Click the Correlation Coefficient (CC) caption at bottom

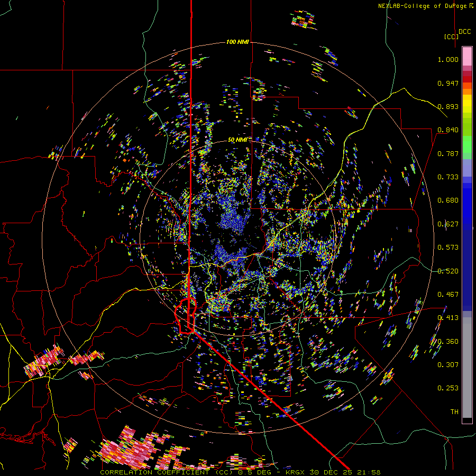coord(168,472)
